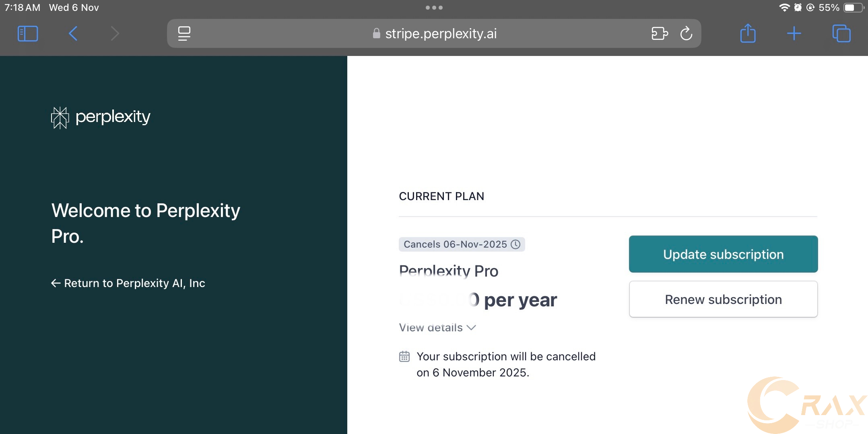This screenshot has height=434, width=868.
Task: Go back to the previous page
Action: 73,33
